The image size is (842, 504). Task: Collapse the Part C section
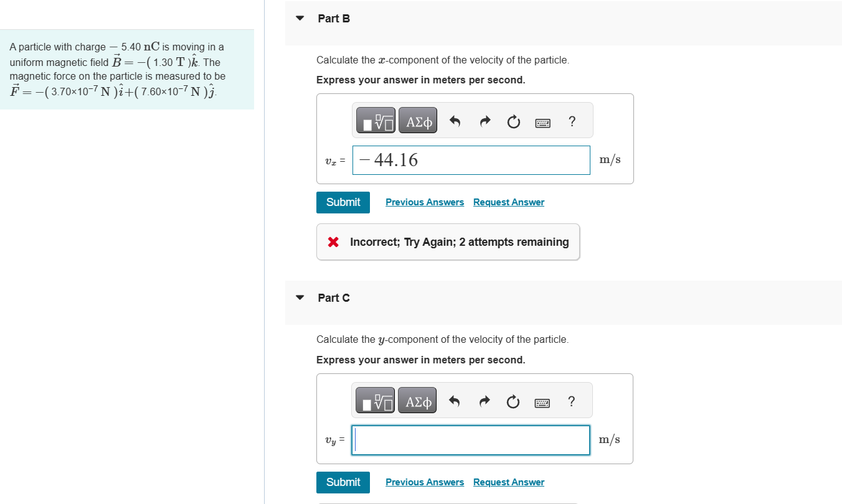pos(299,297)
